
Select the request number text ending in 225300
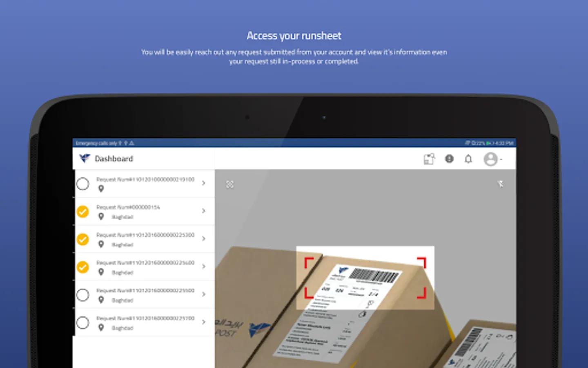[145, 235]
